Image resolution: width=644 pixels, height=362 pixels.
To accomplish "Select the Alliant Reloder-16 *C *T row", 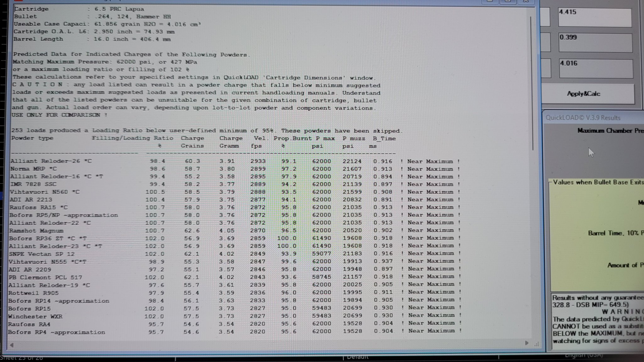I will 236,177.
